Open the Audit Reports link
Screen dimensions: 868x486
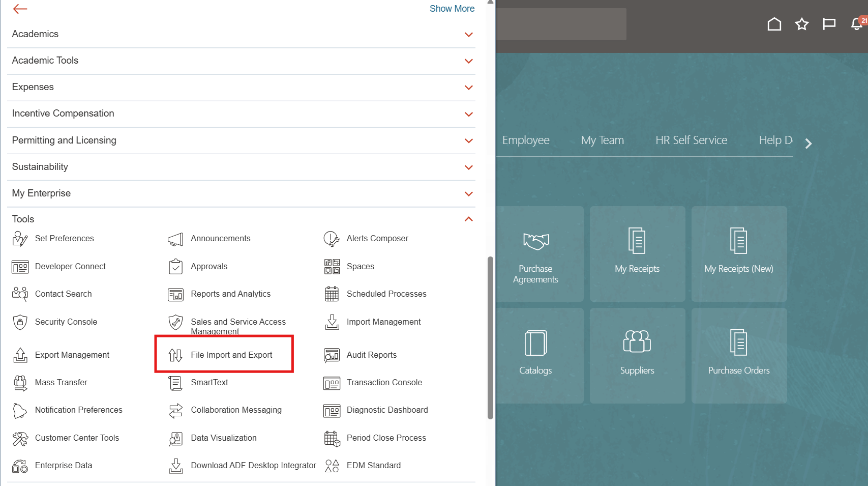pyautogui.click(x=371, y=355)
